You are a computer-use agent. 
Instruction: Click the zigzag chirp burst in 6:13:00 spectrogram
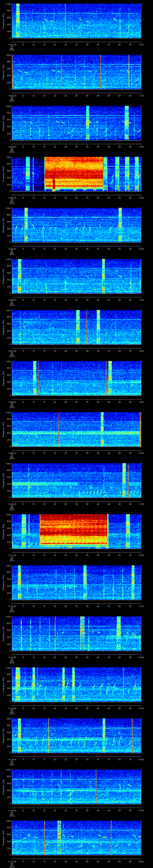point(82,633)
